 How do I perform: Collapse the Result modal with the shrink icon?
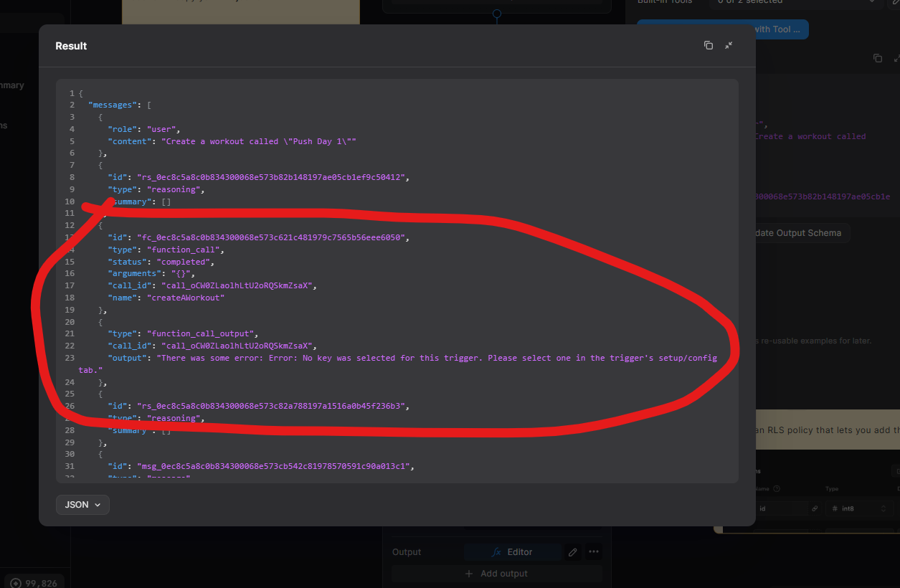click(729, 45)
